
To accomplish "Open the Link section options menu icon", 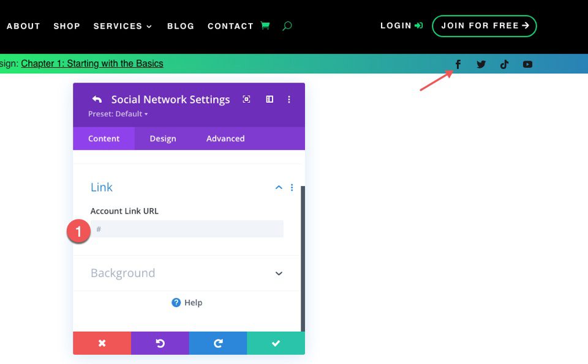I will (x=292, y=187).
